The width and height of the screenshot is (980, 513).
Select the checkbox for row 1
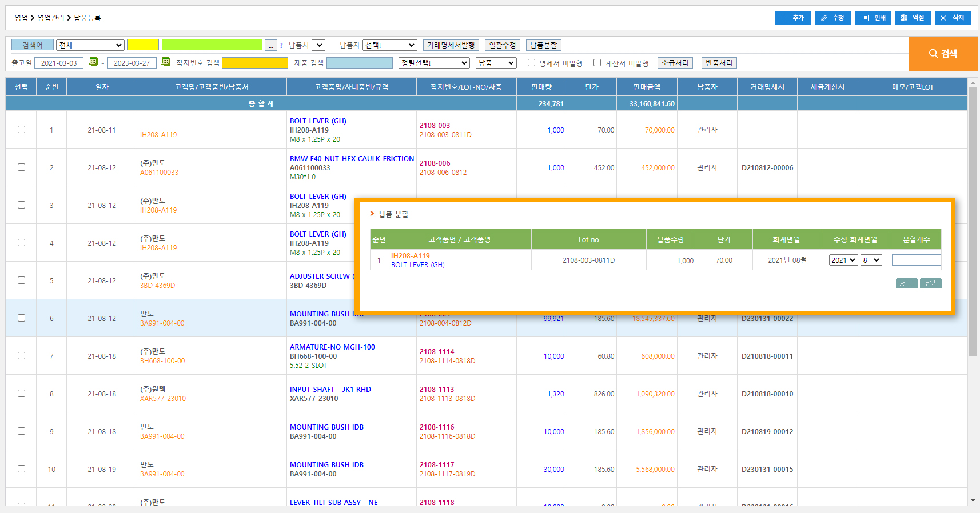(x=21, y=130)
